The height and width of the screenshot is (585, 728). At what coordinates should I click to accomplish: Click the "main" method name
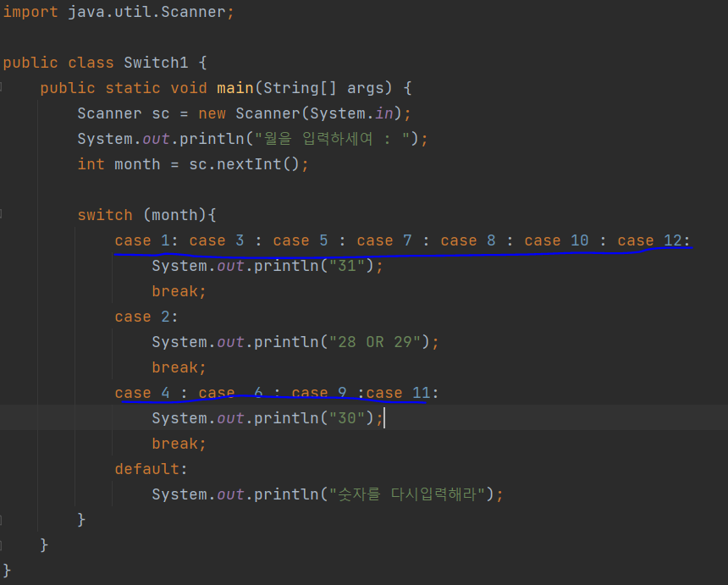click(x=235, y=88)
